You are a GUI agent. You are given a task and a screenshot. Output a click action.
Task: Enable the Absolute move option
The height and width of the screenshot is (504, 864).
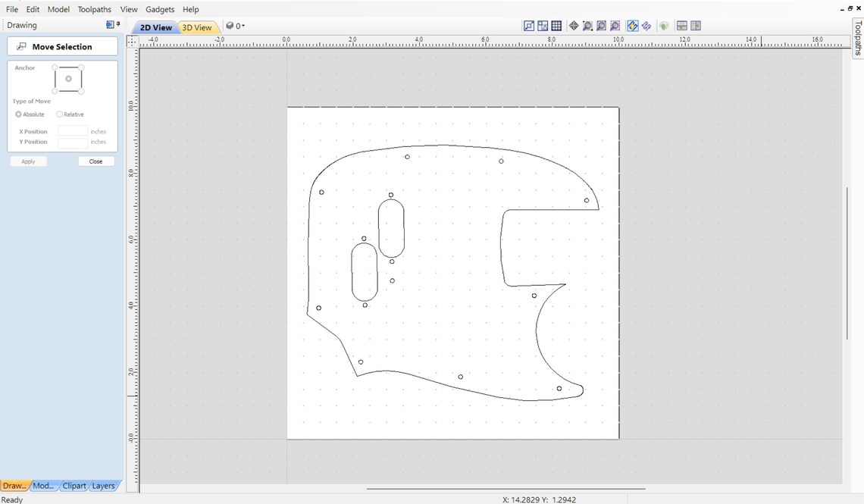pos(17,114)
